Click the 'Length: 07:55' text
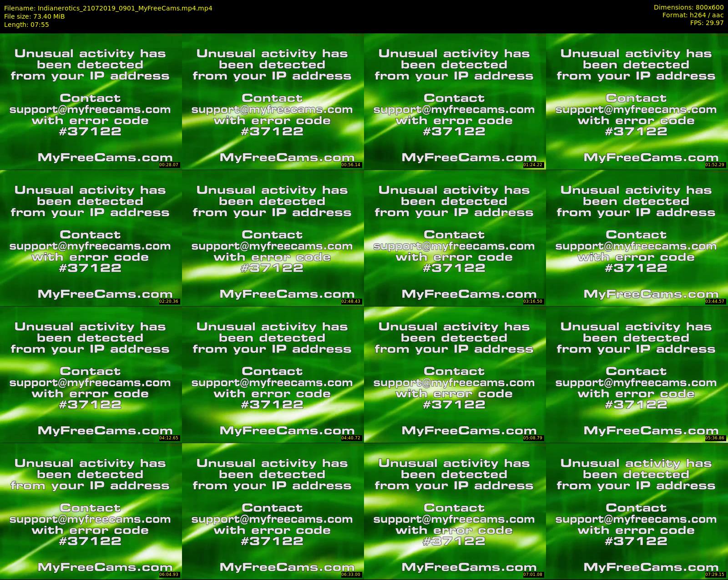 tap(26, 25)
